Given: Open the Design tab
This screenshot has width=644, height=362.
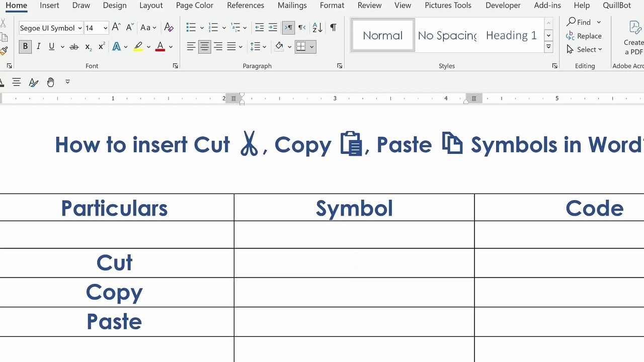Looking at the screenshot, I should (115, 6).
